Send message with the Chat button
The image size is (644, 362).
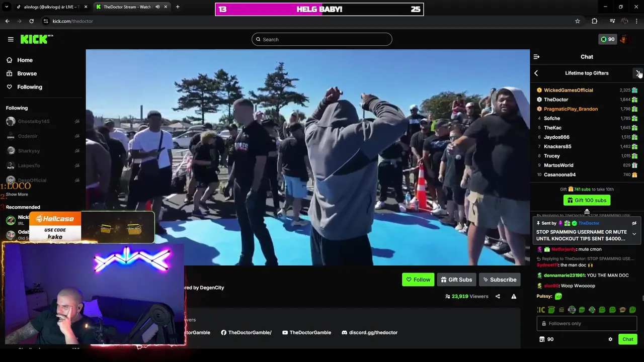627,339
